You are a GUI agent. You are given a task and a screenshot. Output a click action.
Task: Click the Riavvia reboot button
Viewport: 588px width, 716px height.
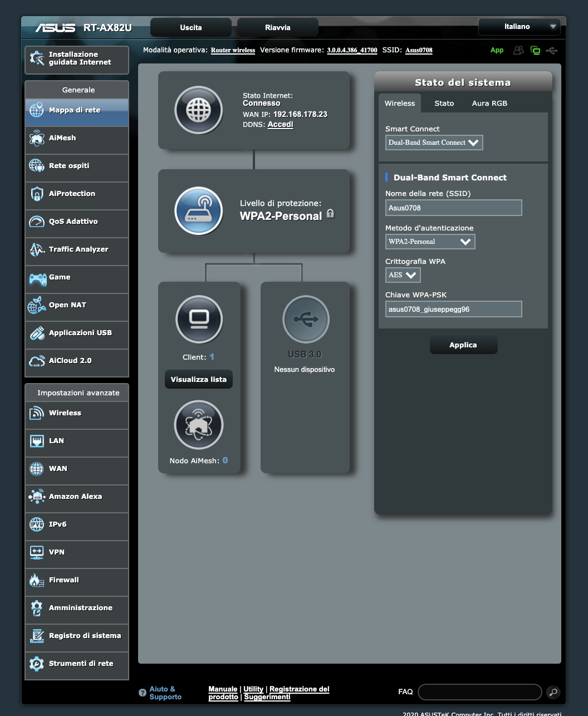[278, 27]
